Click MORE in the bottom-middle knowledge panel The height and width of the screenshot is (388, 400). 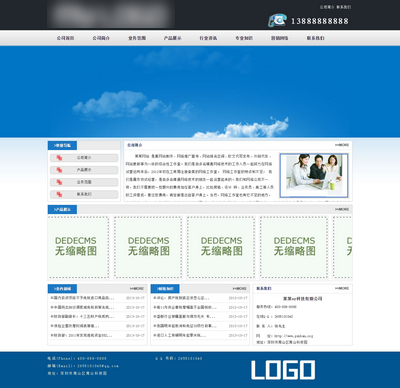coord(240,289)
